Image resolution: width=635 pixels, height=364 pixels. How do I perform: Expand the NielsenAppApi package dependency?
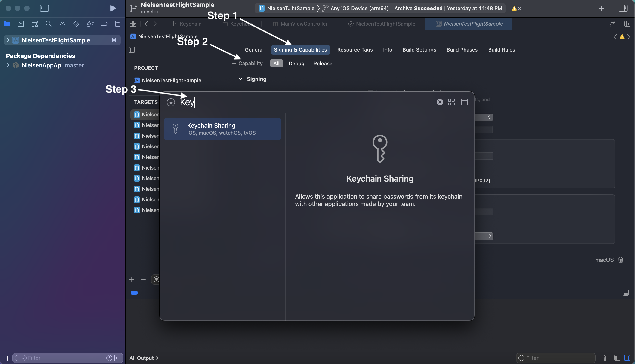[x=8, y=65]
